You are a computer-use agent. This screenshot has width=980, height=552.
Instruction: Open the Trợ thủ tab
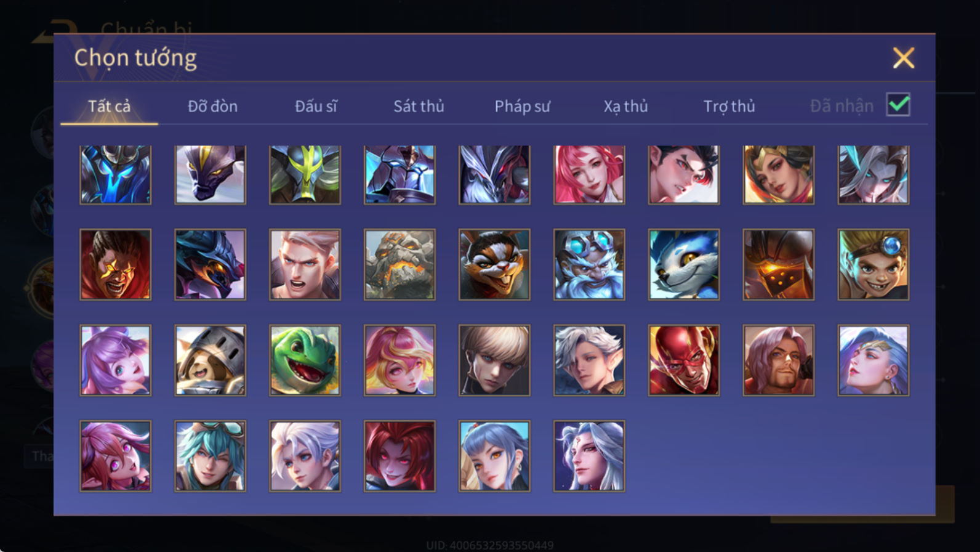click(x=729, y=107)
